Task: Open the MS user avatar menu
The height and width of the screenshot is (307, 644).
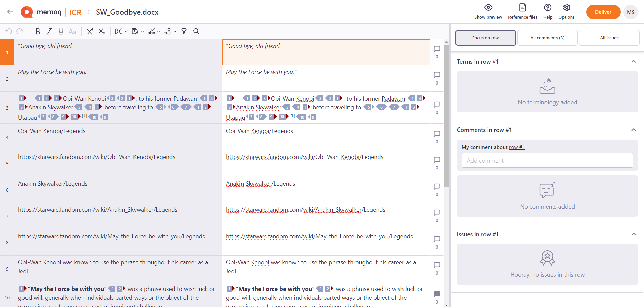Action: pos(631,12)
